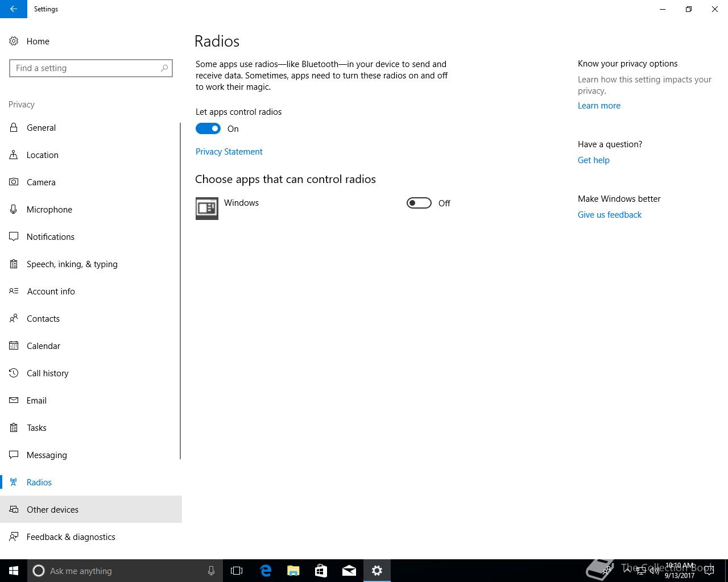This screenshot has width=728, height=582.
Task: Click the Learn more privacy link
Action: click(x=599, y=106)
